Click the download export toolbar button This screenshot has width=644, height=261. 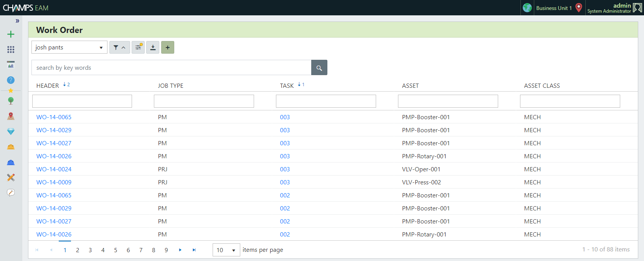pos(153,48)
